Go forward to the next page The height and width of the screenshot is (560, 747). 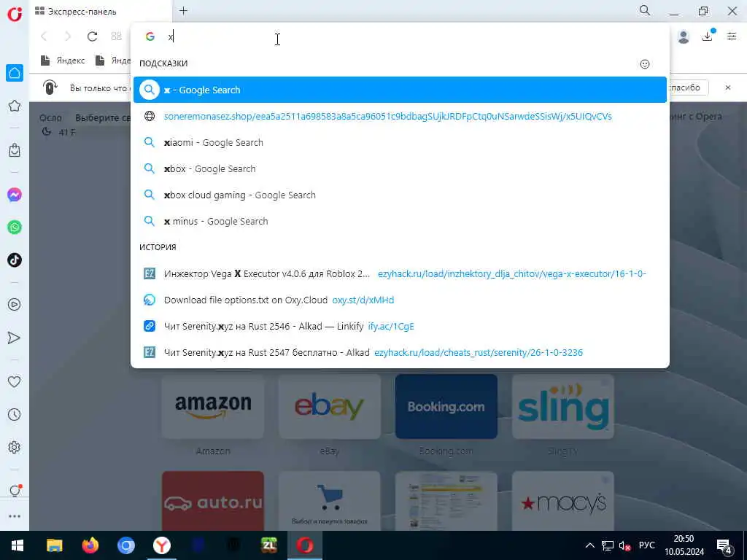coord(68,36)
